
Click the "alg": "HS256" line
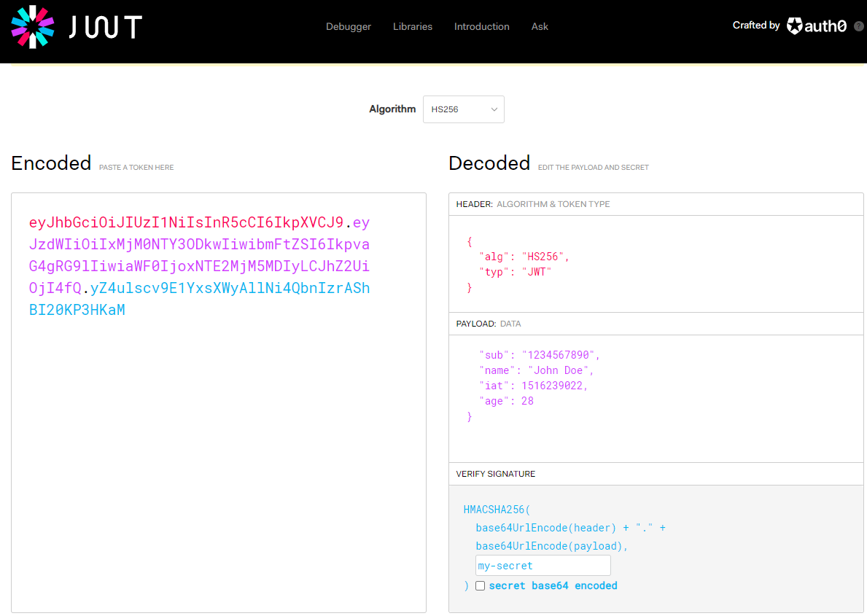tap(524, 257)
